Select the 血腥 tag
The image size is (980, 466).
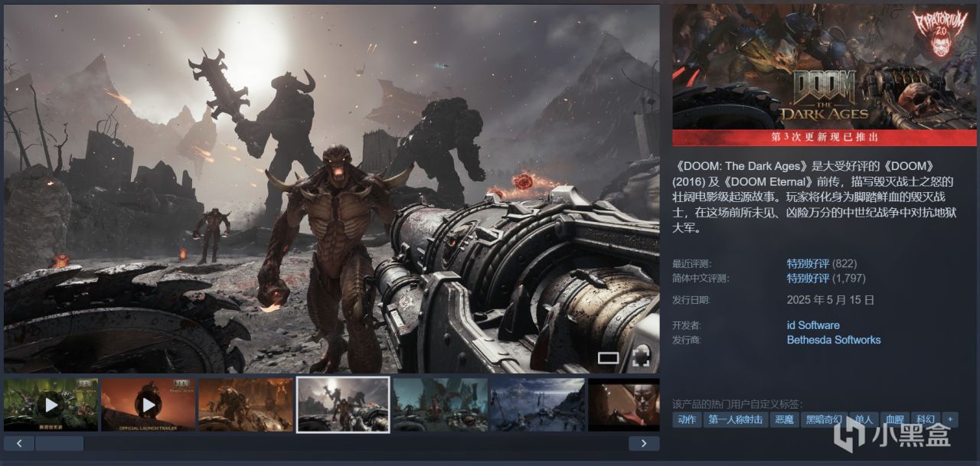click(x=894, y=419)
